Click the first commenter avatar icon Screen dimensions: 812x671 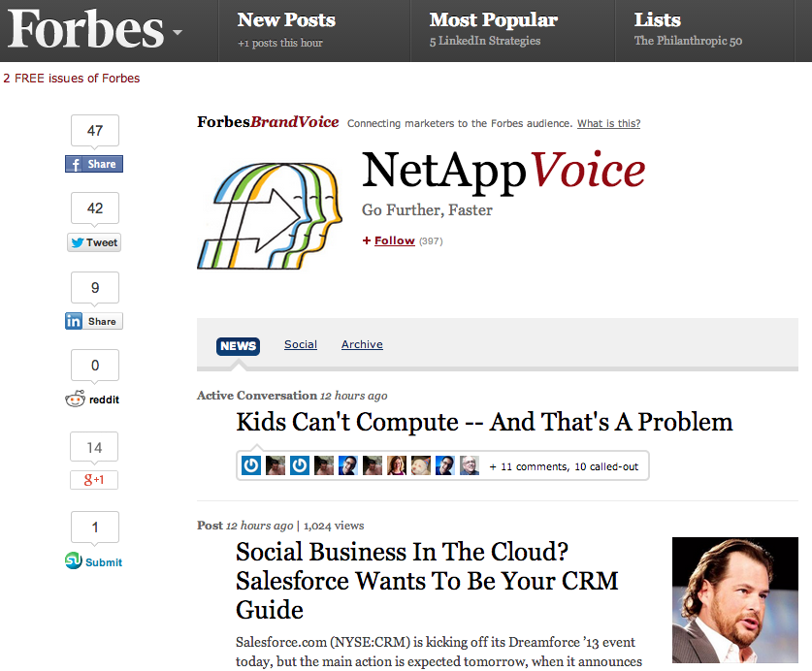tap(251, 465)
